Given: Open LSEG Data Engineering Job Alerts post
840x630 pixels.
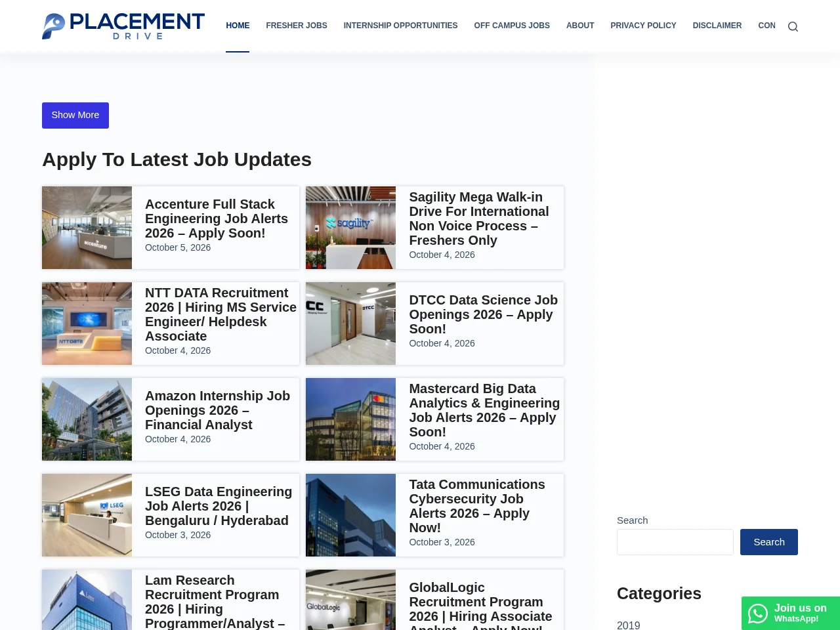Looking at the screenshot, I should 219,506.
